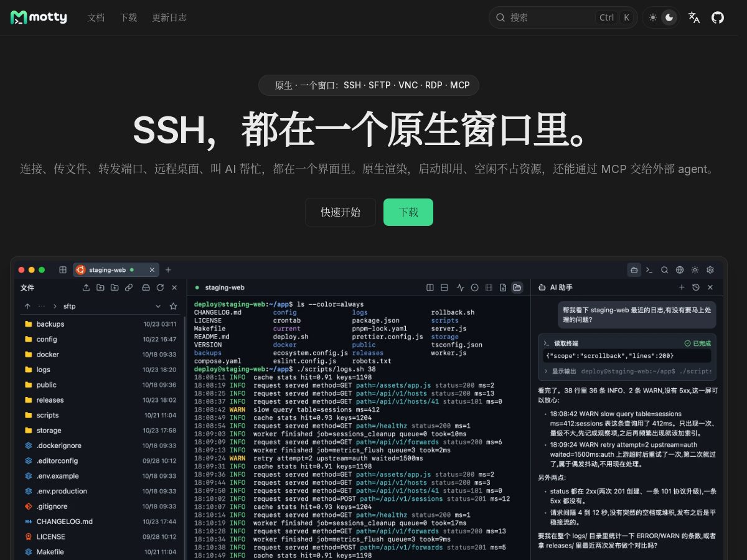
Task: Expand the ··· path breadcrumb
Action: pyautogui.click(x=42, y=306)
